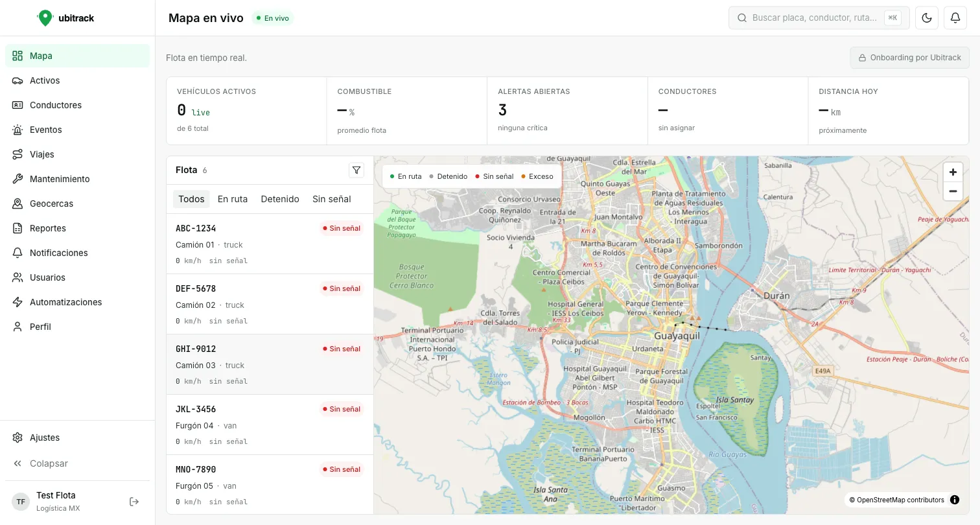Click the Colapsar double-chevron icon
Screen dimensions: 980x525
point(17,463)
